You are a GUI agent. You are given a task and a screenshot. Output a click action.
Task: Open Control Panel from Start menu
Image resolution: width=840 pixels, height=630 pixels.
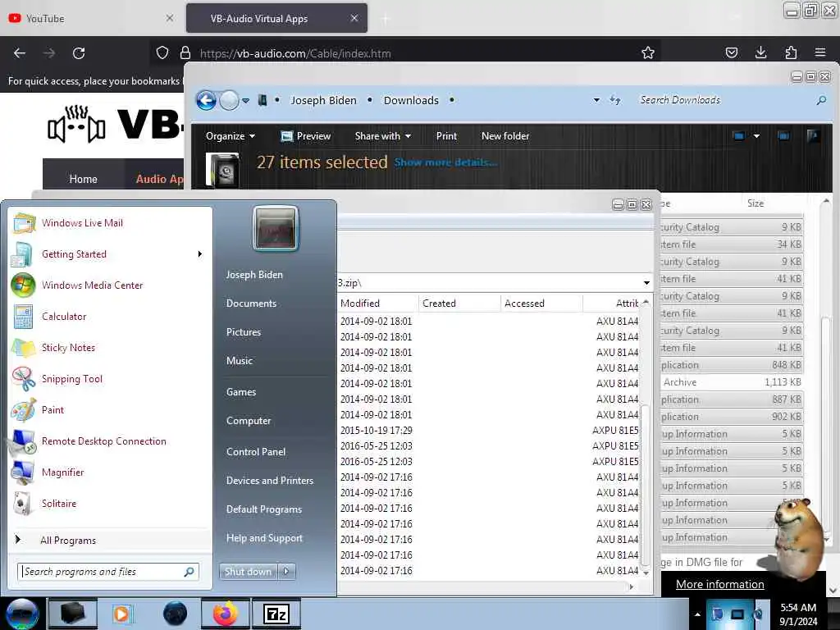[256, 452]
